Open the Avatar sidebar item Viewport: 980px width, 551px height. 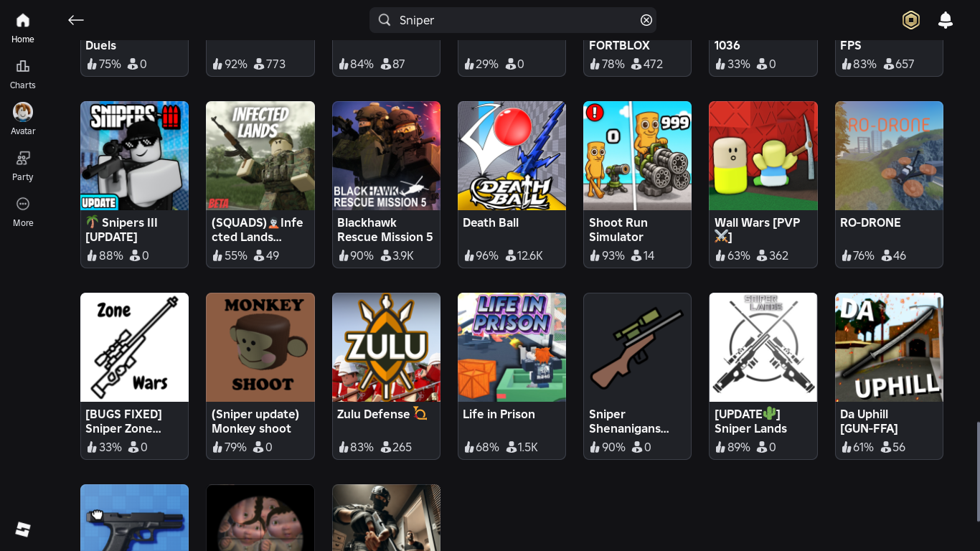[23, 120]
